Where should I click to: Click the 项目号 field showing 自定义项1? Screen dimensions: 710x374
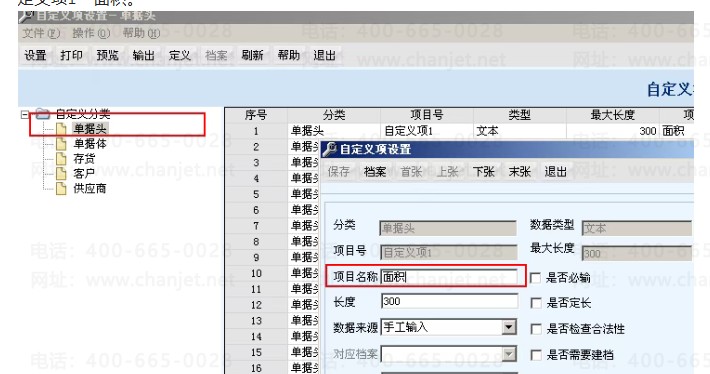click(448, 252)
